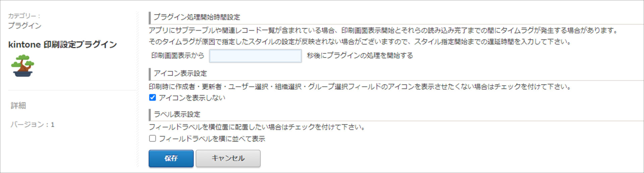Click the フィールドラベルを横位置に配置 description text
The width and height of the screenshot is (644, 173).
257,127
